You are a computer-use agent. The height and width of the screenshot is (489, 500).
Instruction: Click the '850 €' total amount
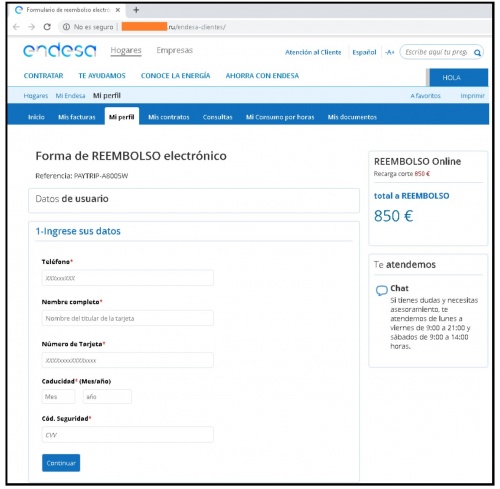point(394,216)
